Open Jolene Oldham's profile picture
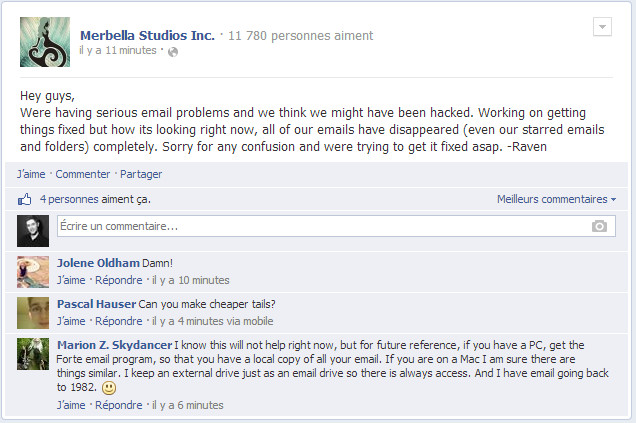This screenshot has height=423, width=636. click(33, 271)
